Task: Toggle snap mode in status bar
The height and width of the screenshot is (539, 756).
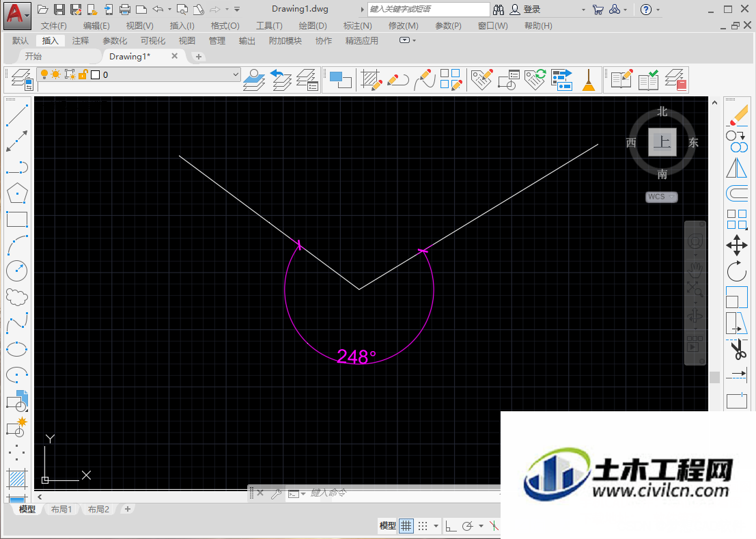Action: click(423, 525)
